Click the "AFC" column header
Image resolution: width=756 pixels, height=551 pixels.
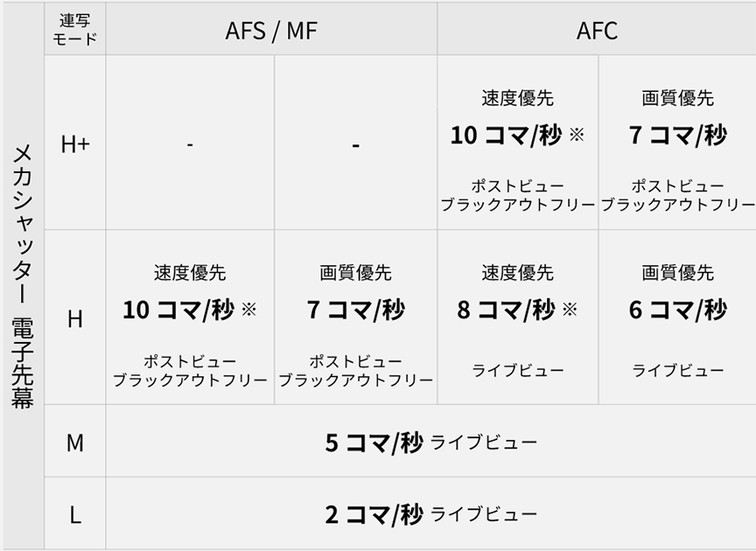[x=597, y=31]
